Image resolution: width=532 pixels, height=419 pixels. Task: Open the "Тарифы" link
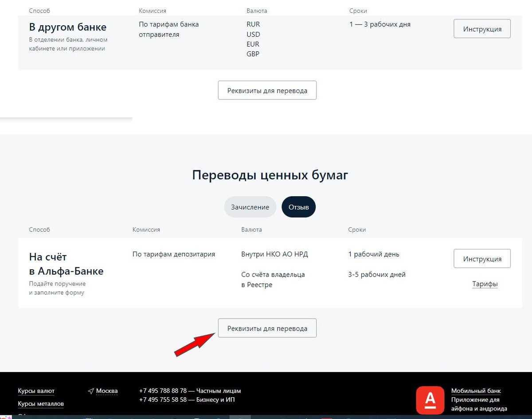click(x=485, y=284)
